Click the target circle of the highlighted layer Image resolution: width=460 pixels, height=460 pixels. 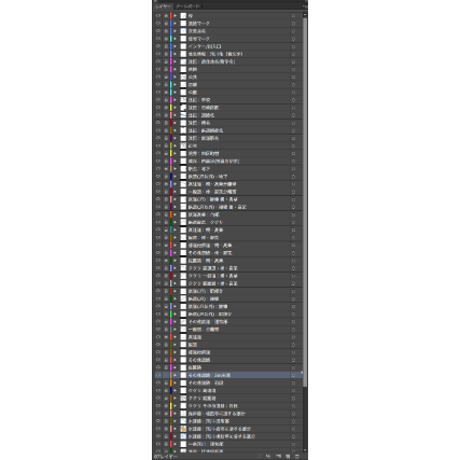[293, 375]
